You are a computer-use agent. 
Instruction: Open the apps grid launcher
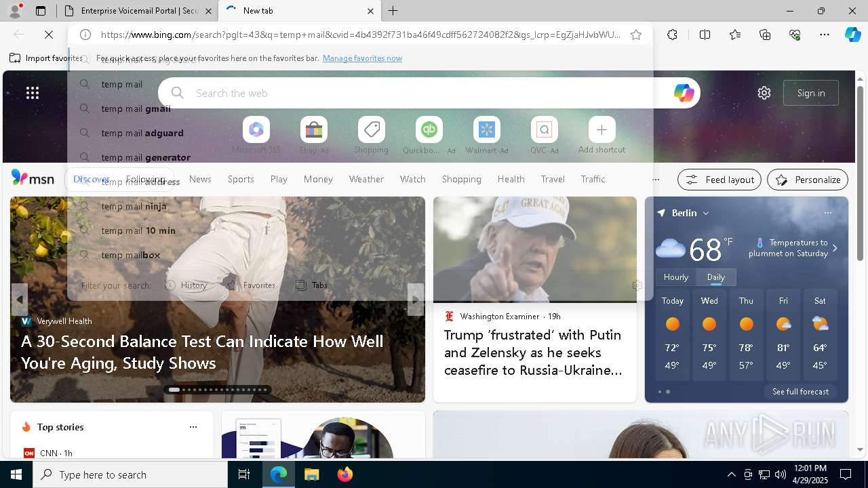[x=33, y=93]
